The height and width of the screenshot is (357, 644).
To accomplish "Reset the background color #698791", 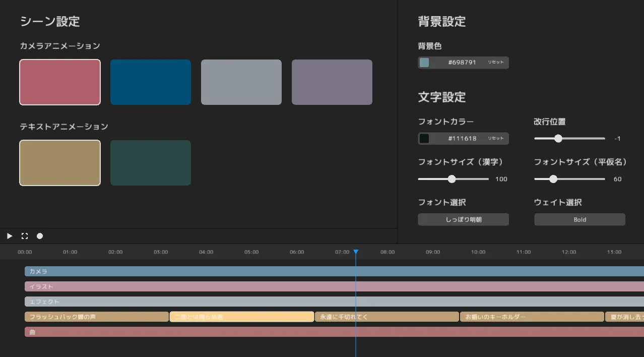I will (x=495, y=63).
